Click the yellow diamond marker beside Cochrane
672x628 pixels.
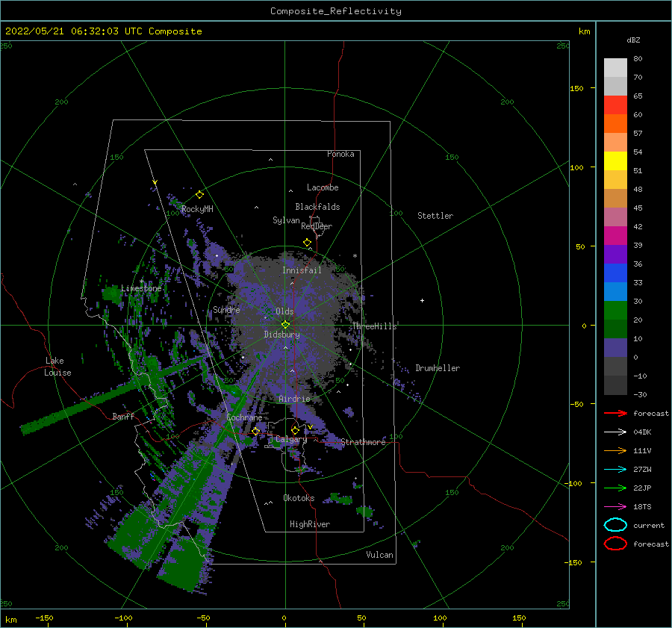(x=256, y=431)
